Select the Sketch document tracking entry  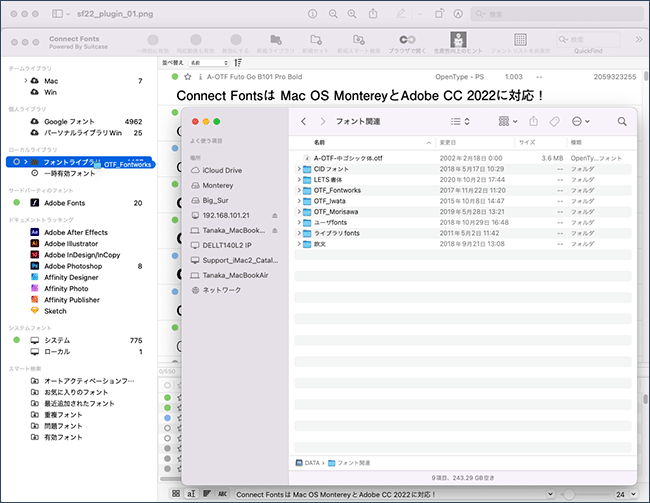point(55,311)
